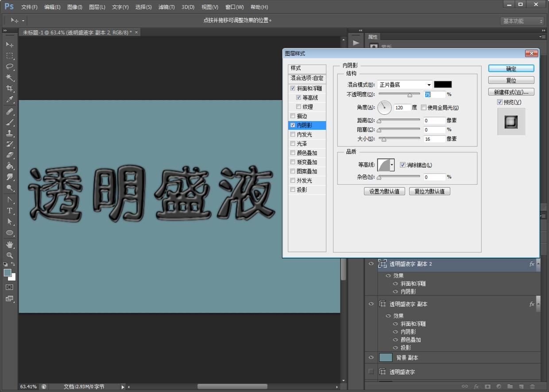Click the 确定 button
The width and height of the screenshot is (549, 392).
tap(511, 68)
